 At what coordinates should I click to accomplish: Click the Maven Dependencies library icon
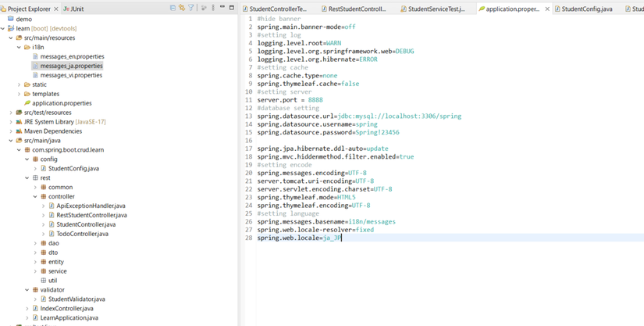coord(19,131)
